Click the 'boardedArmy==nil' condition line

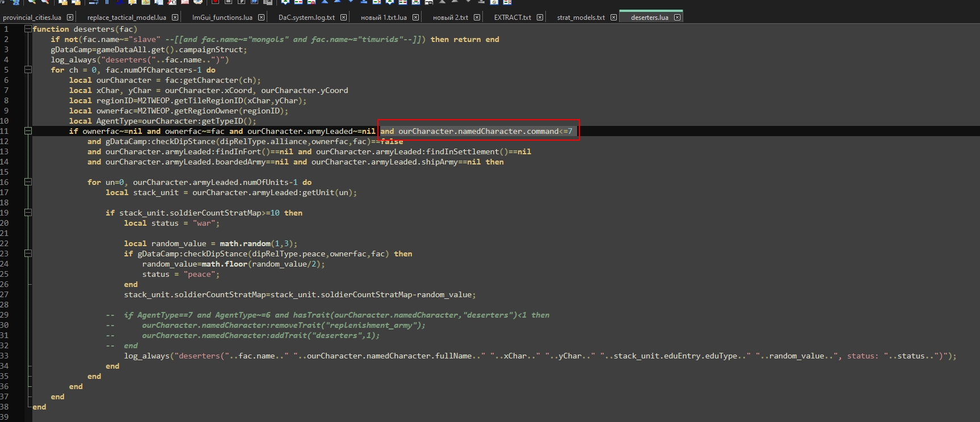(295, 162)
